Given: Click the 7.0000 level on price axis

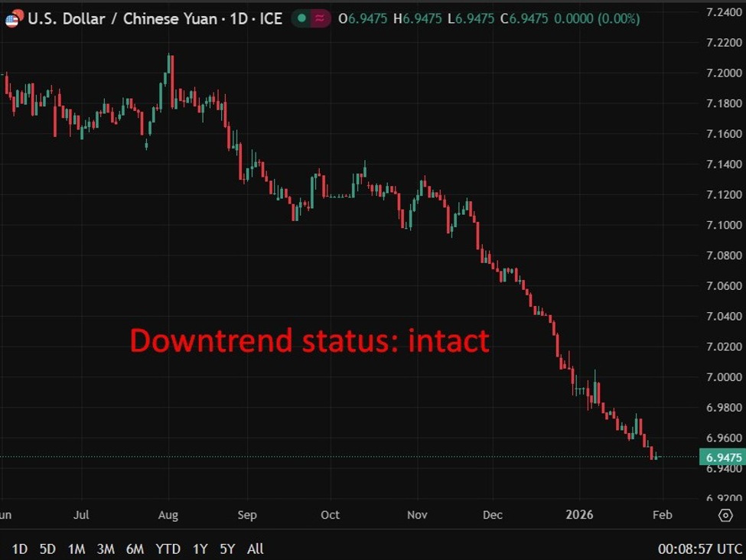Looking at the screenshot, I should [x=722, y=377].
